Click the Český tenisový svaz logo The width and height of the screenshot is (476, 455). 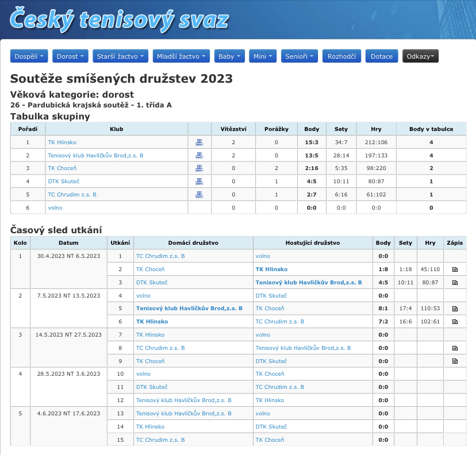119,20
